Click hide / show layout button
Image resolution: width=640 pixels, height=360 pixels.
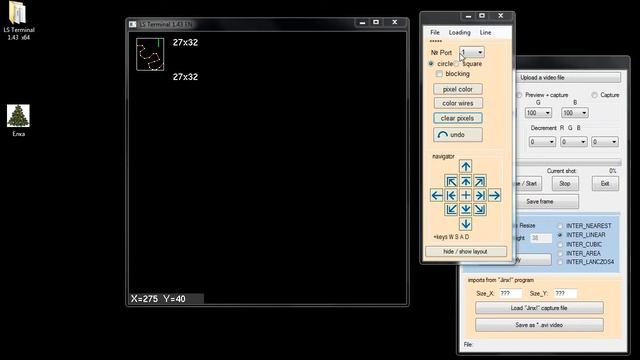[x=466, y=251]
